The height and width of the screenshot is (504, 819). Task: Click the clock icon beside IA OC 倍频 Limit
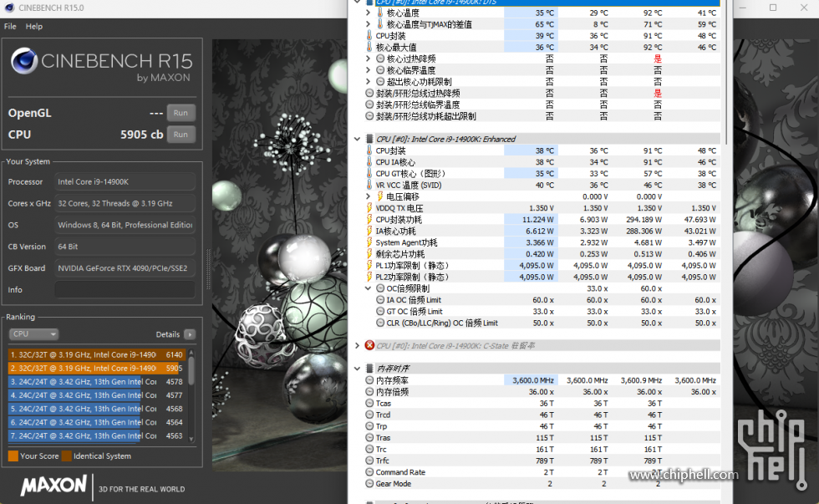(x=380, y=300)
